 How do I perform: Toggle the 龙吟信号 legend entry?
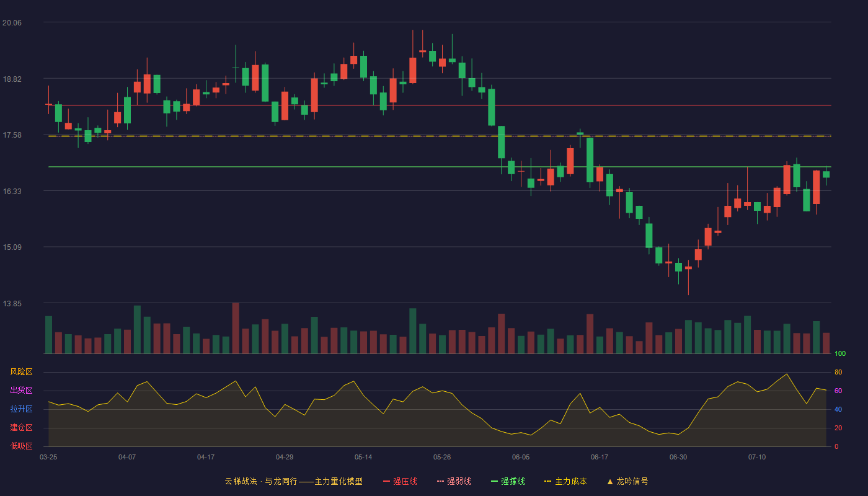click(x=627, y=481)
